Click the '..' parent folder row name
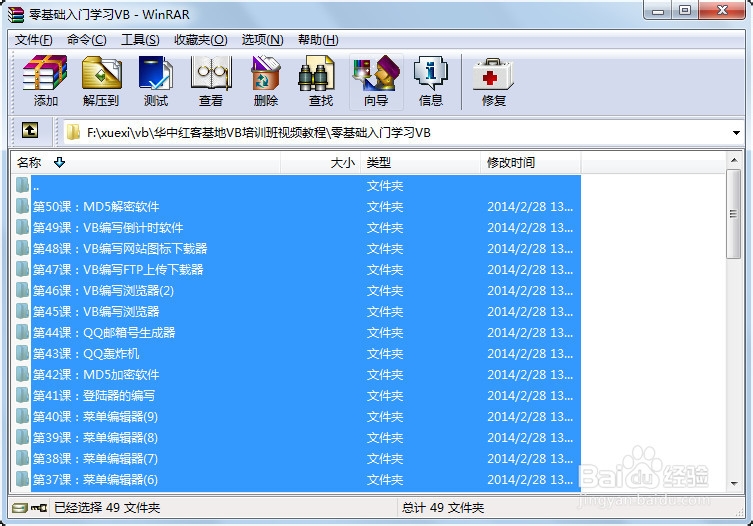The image size is (753, 526). click(36, 186)
